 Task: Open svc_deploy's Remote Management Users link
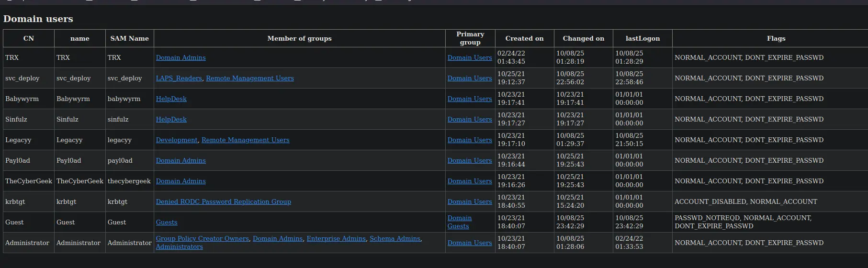[249, 78]
